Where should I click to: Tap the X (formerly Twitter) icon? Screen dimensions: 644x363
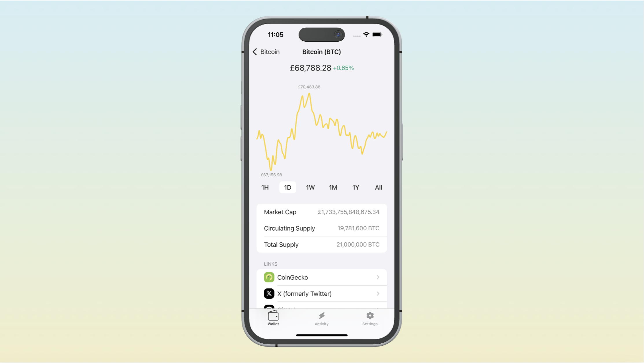pos(269,293)
